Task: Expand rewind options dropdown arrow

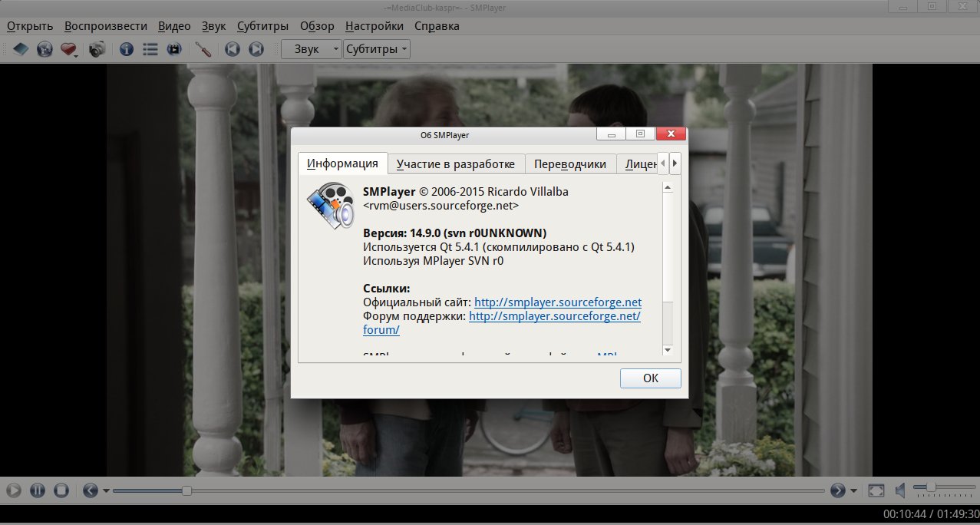Action: click(x=106, y=490)
